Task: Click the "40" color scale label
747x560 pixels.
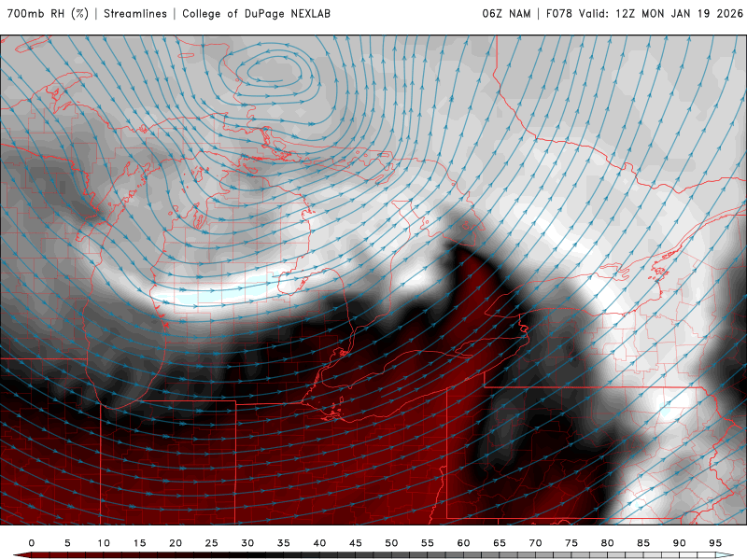Action: [319, 543]
